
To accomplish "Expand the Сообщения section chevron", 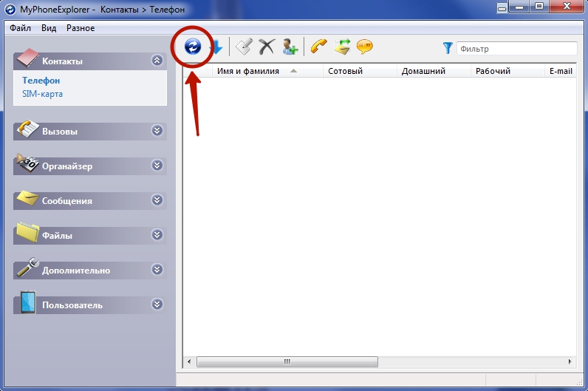I will pyautogui.click(x=157, y=200).
